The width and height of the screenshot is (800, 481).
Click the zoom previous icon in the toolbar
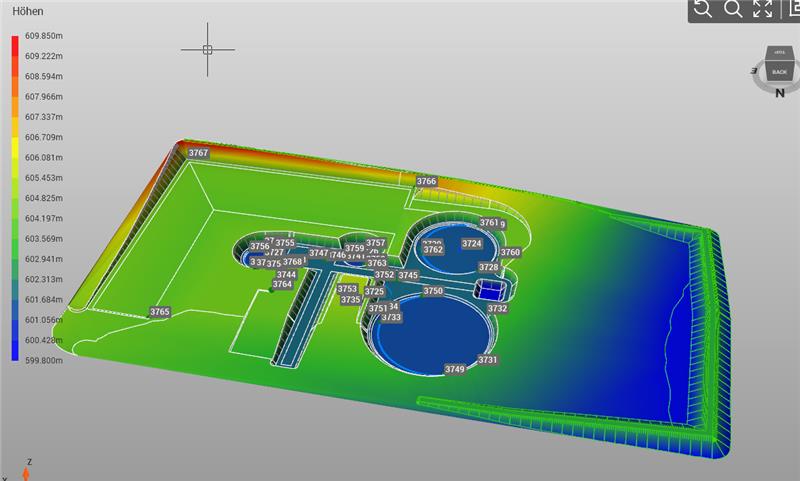[703, 9]
